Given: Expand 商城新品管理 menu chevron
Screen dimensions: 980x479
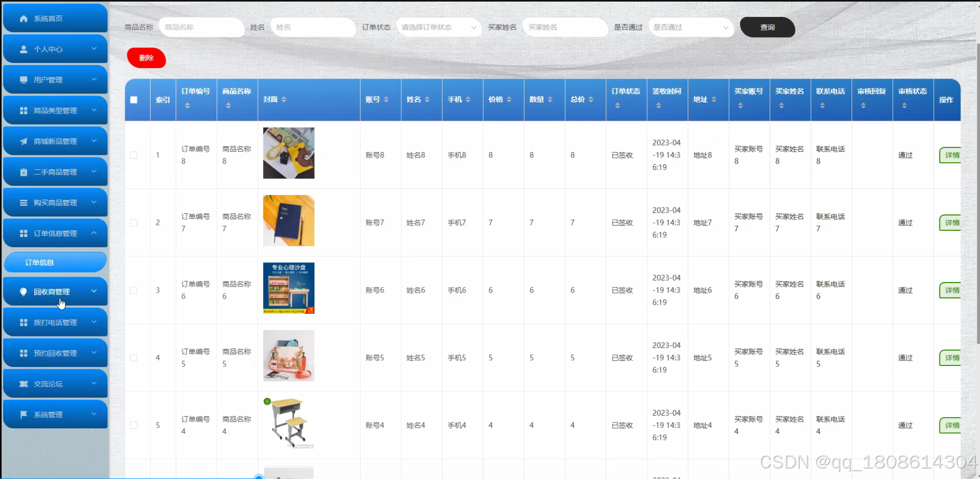Looking at the screenshot, I should click(x=94, y=141).
